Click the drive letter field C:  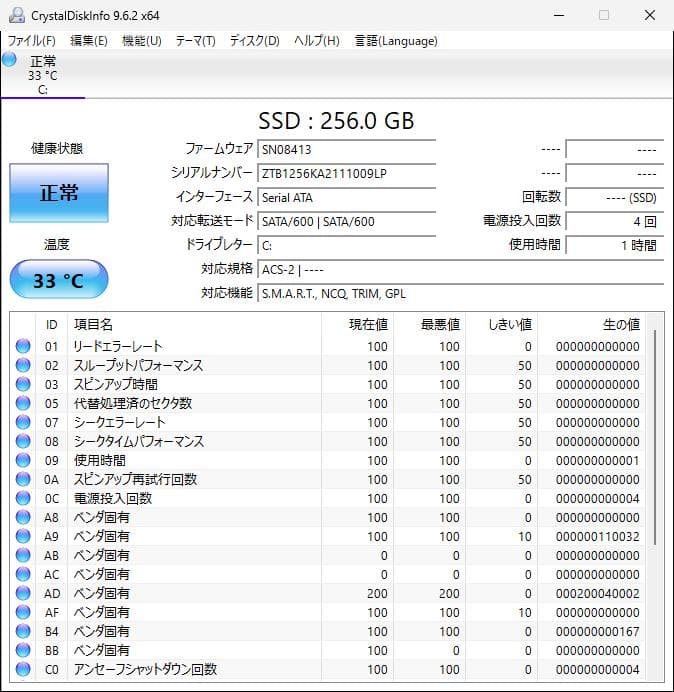click(x=347, y=245)
